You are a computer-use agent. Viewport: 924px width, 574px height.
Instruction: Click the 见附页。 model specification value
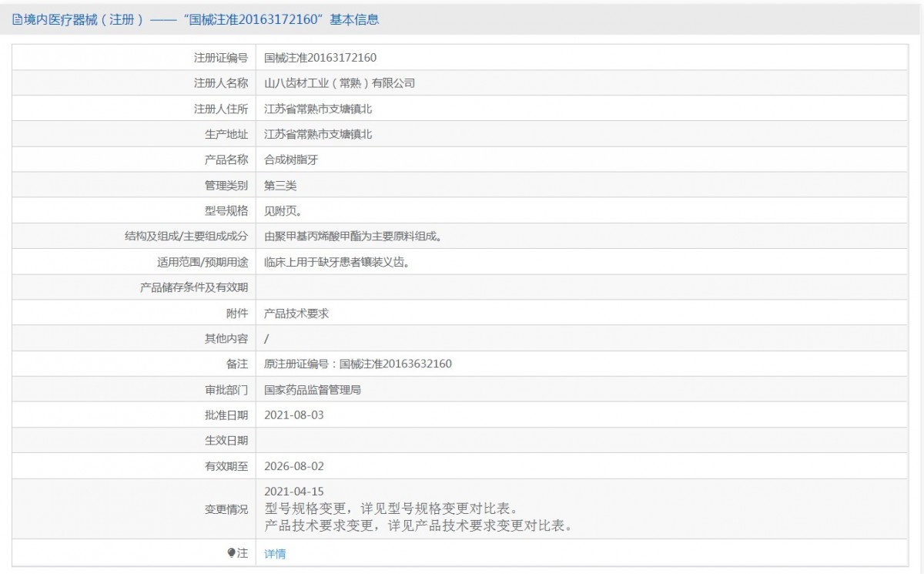(x=283, y=210)
